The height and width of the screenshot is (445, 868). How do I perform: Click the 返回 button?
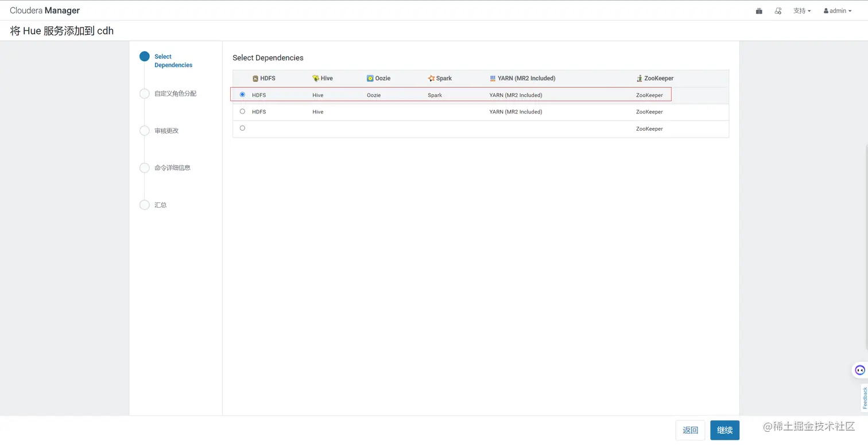click(690, 430)
